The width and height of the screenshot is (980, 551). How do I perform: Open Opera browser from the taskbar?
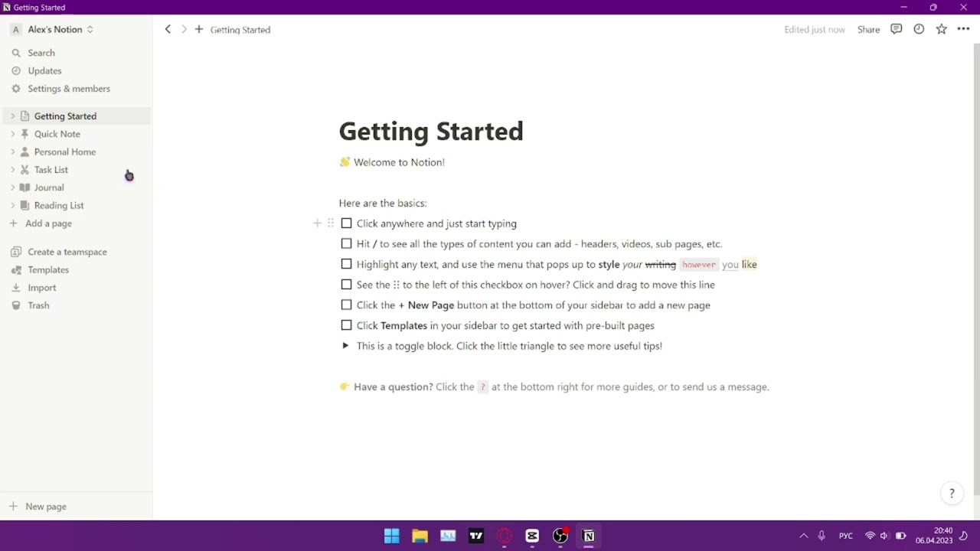(505, 536)
